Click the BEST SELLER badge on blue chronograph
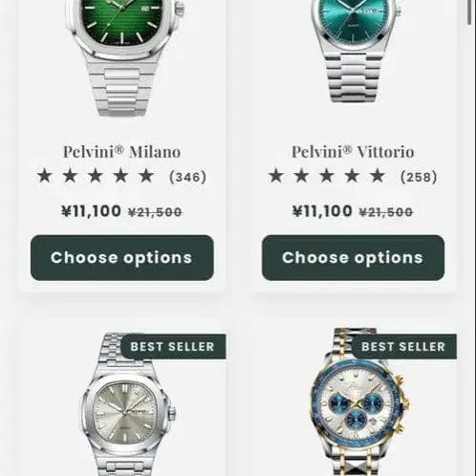 [x=403, y=347]
